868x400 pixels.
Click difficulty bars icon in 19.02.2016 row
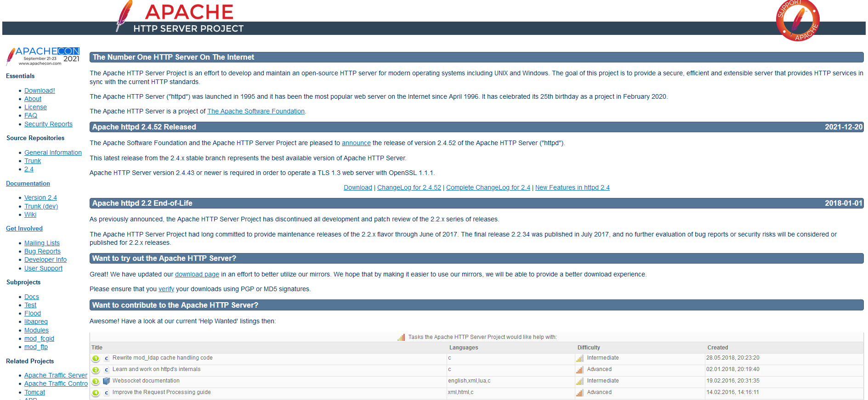click(x=580, y=381)
